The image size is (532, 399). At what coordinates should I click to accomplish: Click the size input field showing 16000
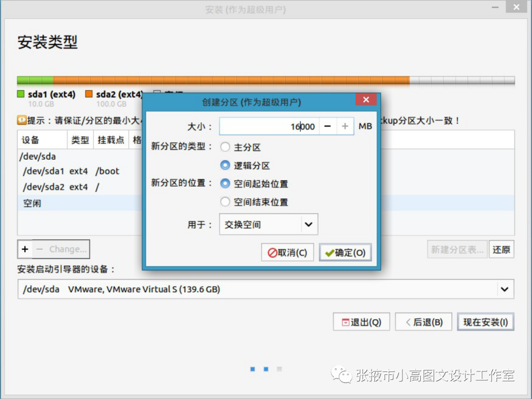click(x=269, y=126)
